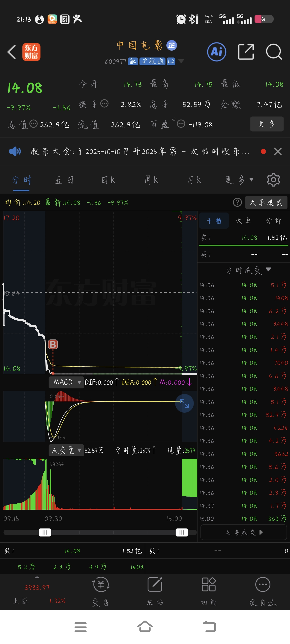Switch to 周K chart tab
This screenshot has height=644, width=290.
click(x=151, y=180)
